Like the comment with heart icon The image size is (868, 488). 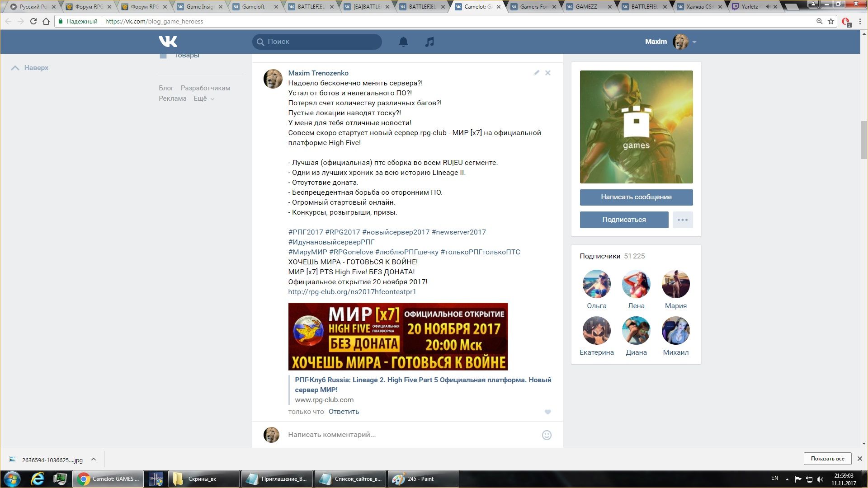547,412
